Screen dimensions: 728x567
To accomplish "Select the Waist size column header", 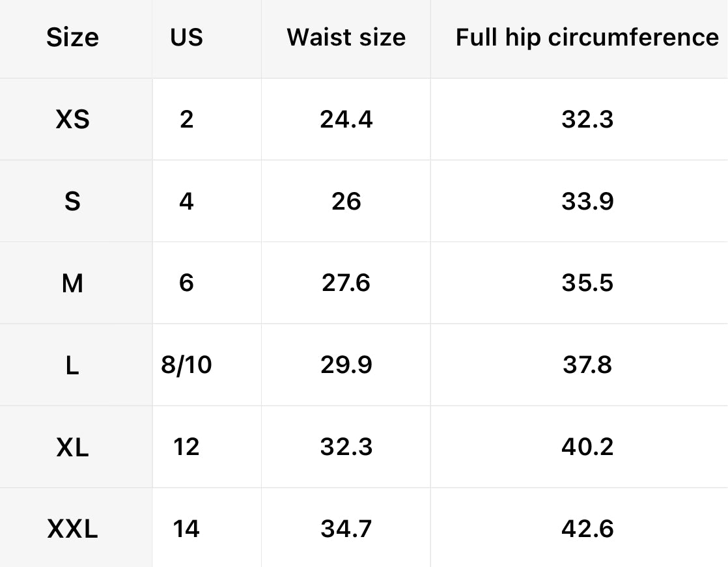I will [x=346, y=38].
